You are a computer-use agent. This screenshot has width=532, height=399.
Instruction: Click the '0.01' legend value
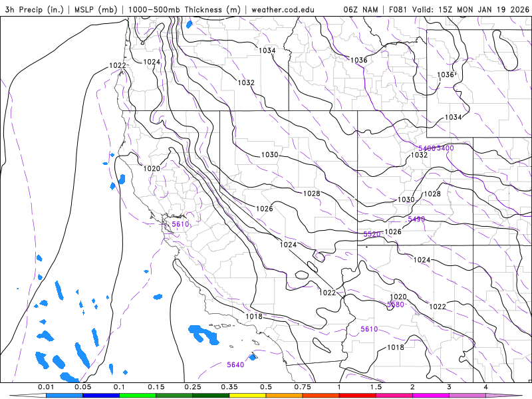(x=46, y=387)
